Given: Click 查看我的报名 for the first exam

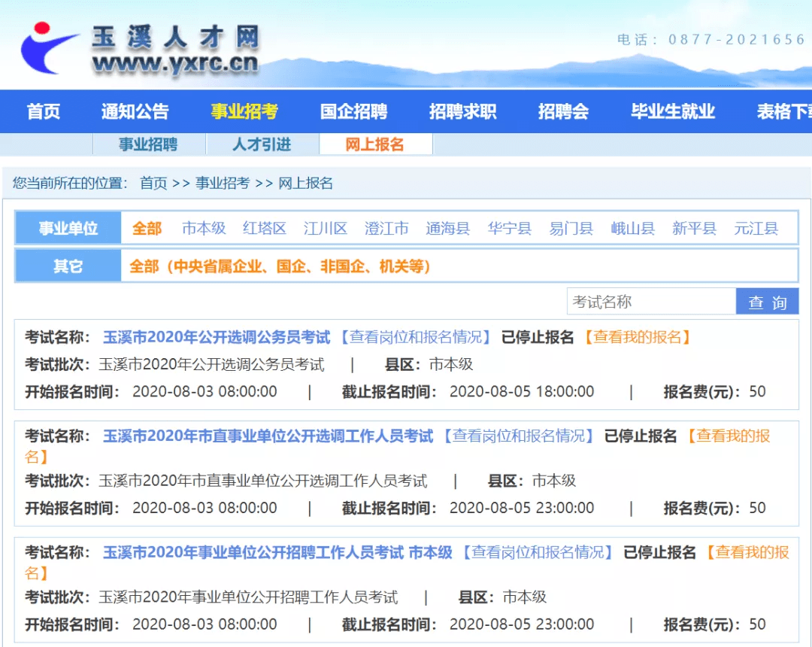Looking at the screenshot, I should point(638,337).
